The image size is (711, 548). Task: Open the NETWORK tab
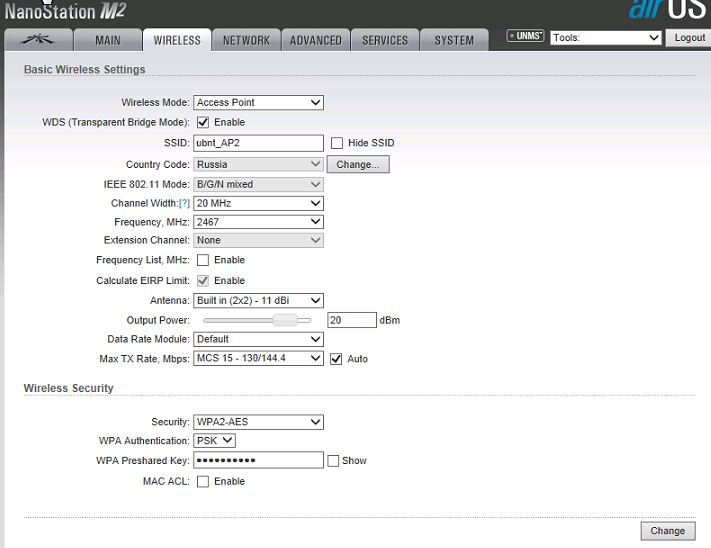246,40
